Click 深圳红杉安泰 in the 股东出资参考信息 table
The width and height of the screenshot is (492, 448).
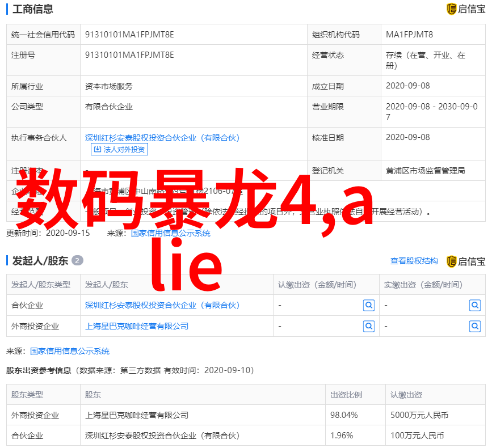click(x=162, y=436)
